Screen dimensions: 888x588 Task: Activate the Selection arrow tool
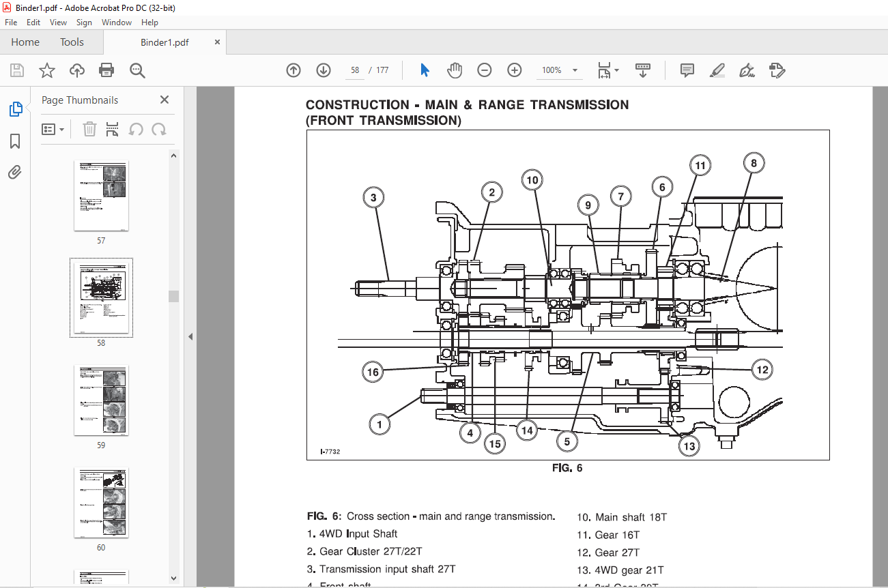(425, 70)
